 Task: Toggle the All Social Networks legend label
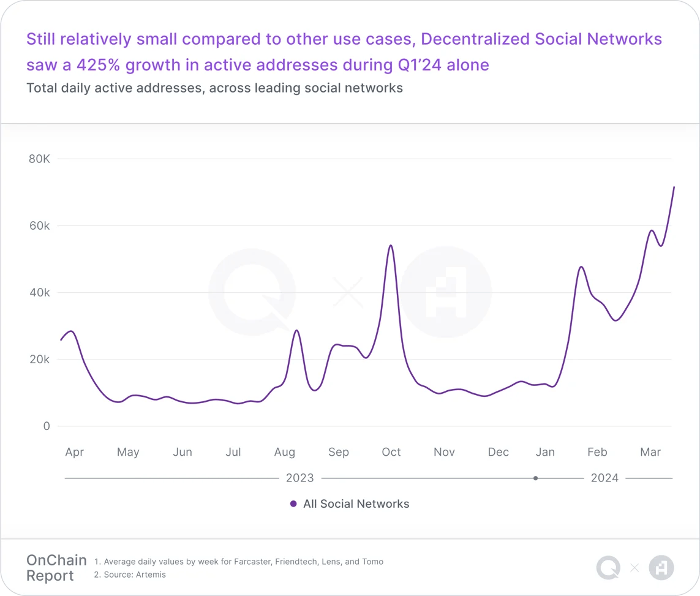click(x=356, y=504)
